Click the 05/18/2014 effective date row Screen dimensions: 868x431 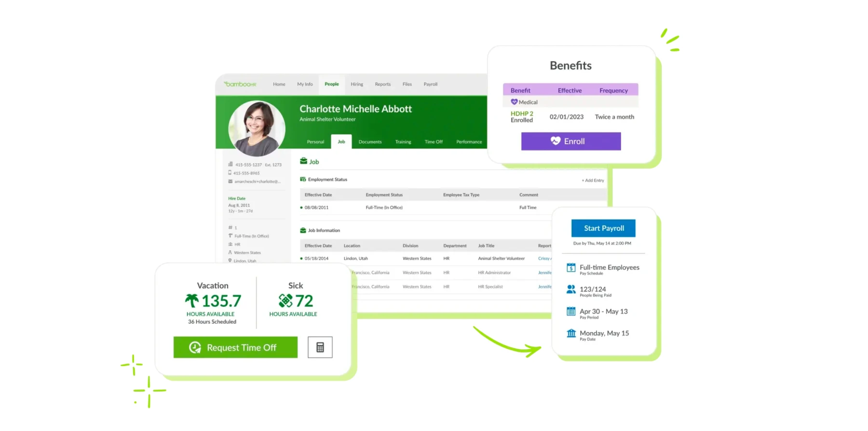(x=316, y=258)
